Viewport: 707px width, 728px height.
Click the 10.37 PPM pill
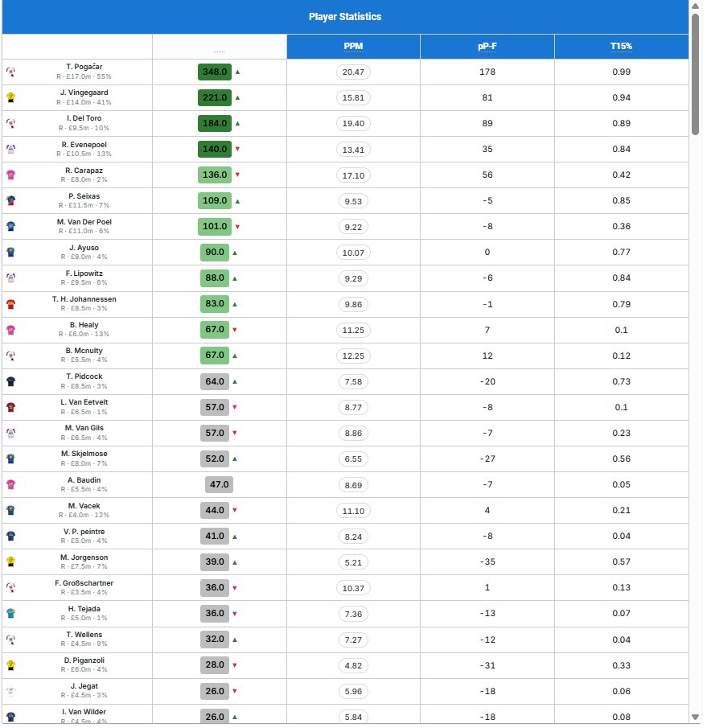pos(353,588)
